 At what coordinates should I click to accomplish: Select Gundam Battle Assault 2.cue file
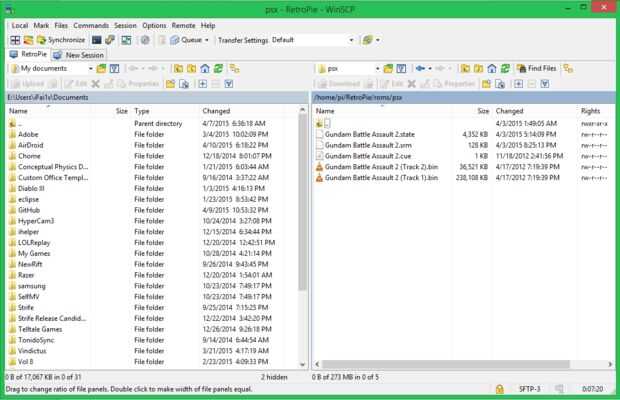(x=368, y=156)
